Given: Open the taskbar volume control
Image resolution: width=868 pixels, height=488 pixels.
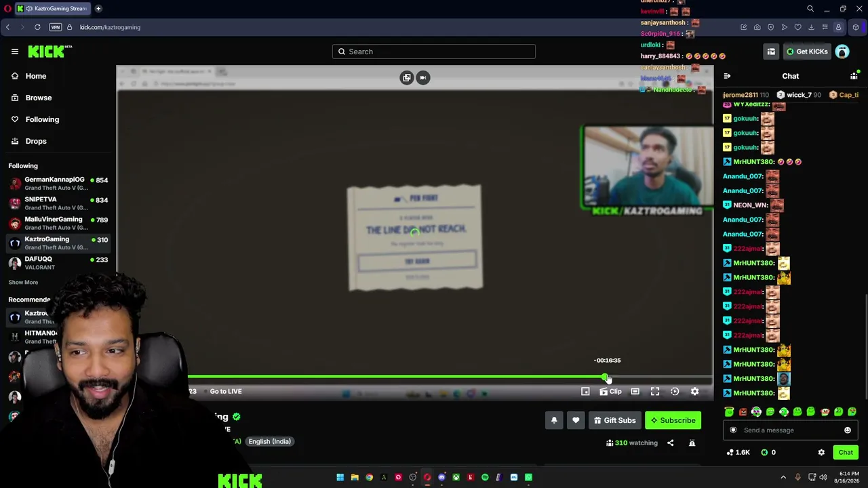Looking at the screenshot, I should pyautogui.click(x=823, y=477).
